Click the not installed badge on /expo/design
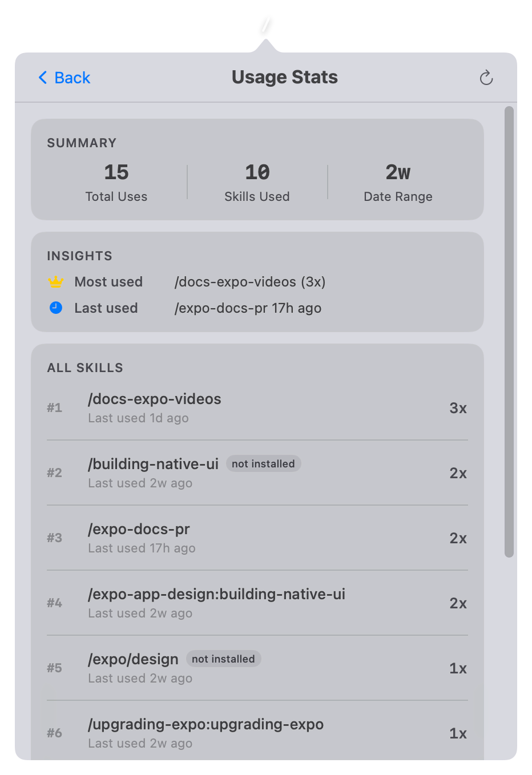This screenshot has width=532, height=775. pyautogui.click(x=223, y=659)
